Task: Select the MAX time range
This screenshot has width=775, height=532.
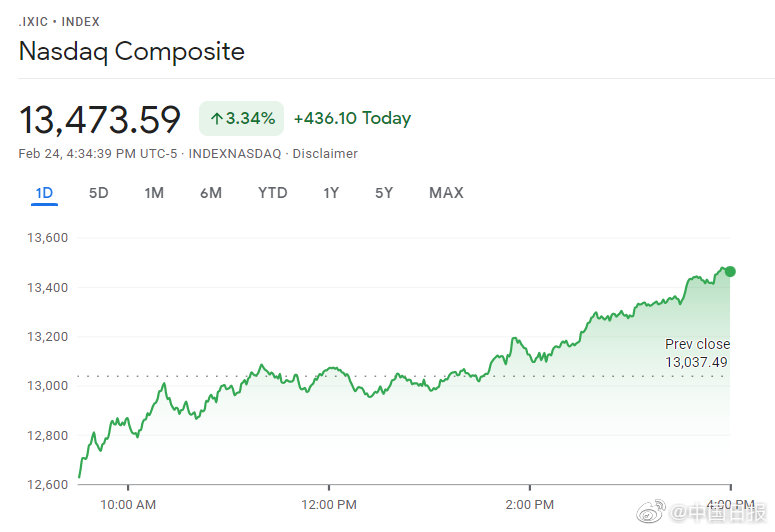Action: point(446,193)
